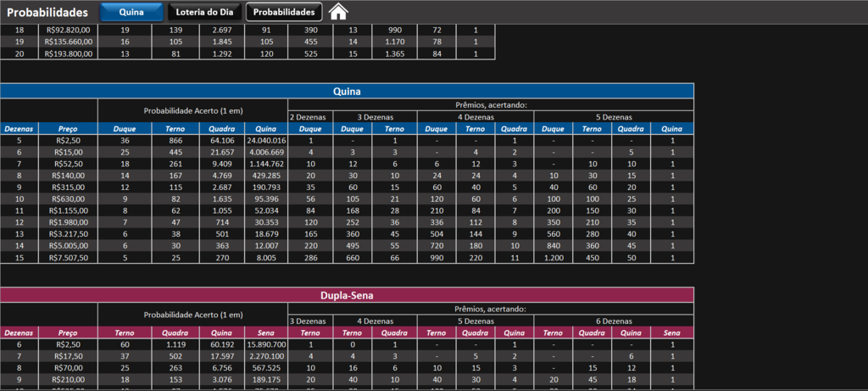Select the cell showing 4.006.669
Image resolution: width=868 pixels, height=391 pixels.
[x=266, y=153]
